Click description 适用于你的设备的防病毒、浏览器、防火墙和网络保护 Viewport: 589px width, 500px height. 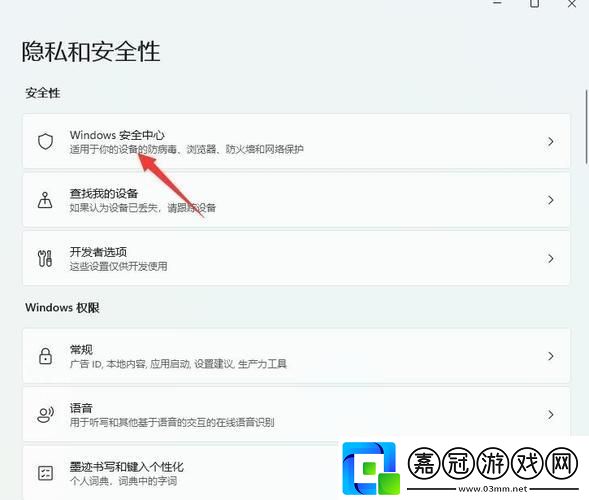point(187,150)
